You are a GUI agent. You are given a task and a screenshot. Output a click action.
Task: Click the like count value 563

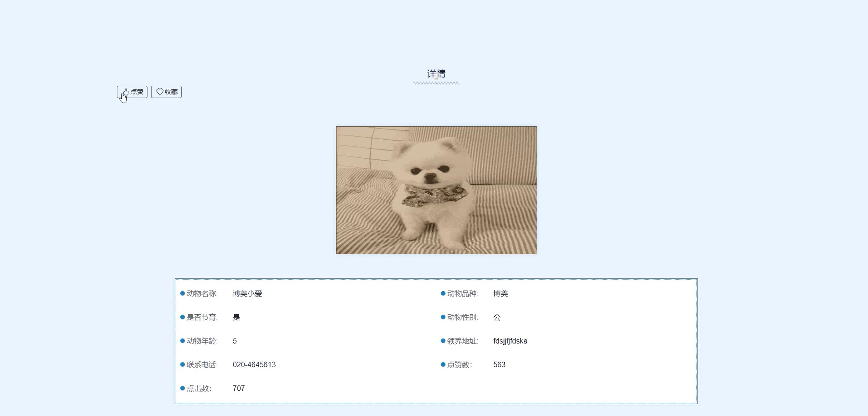pos(499,364)
